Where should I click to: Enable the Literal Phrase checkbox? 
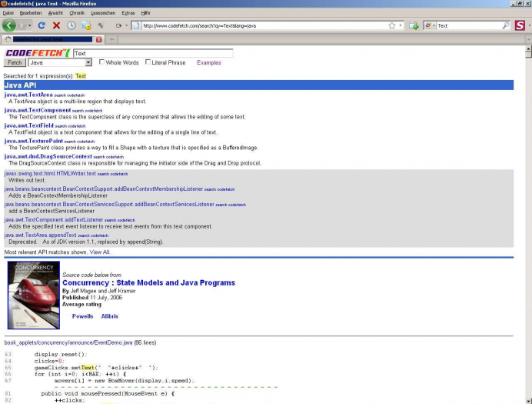coord(148,62)
